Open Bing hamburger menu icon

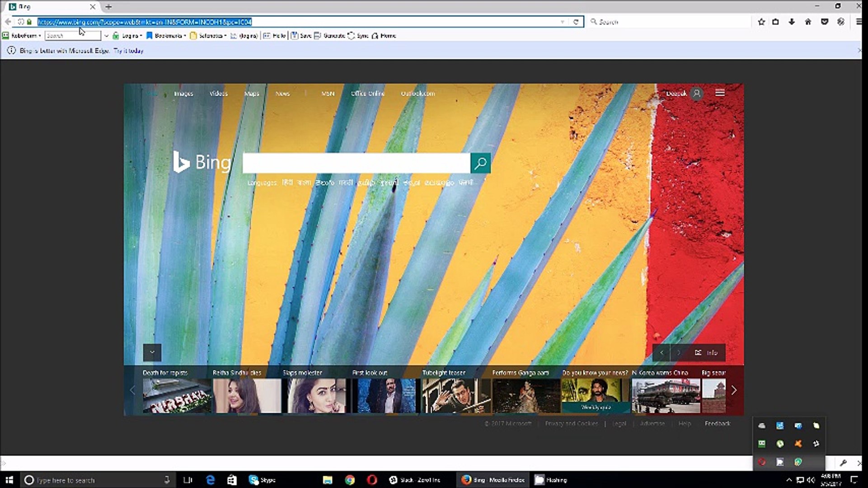point(720,93)
